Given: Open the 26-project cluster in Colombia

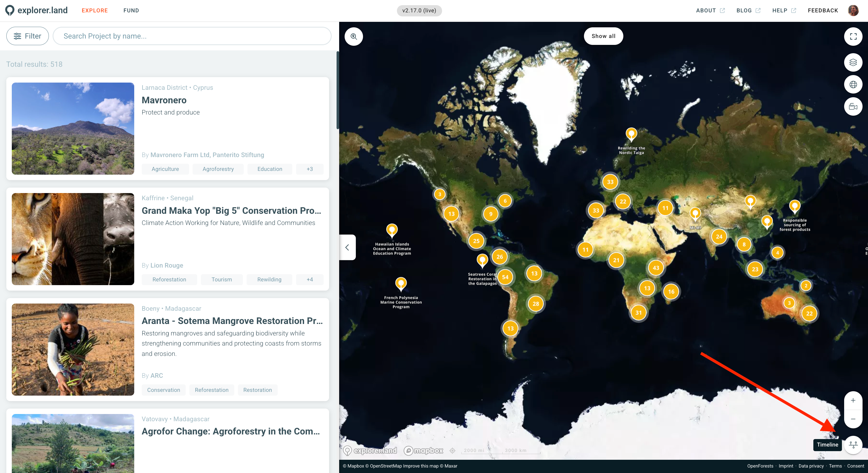Looking at the screenshot, I should [x=500, y=257].
